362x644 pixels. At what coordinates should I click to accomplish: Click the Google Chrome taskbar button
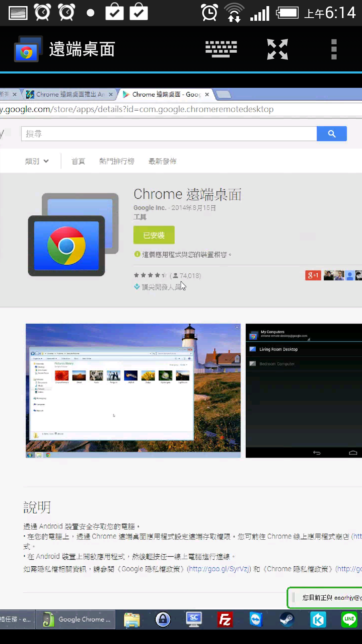(x=76, y=619)
